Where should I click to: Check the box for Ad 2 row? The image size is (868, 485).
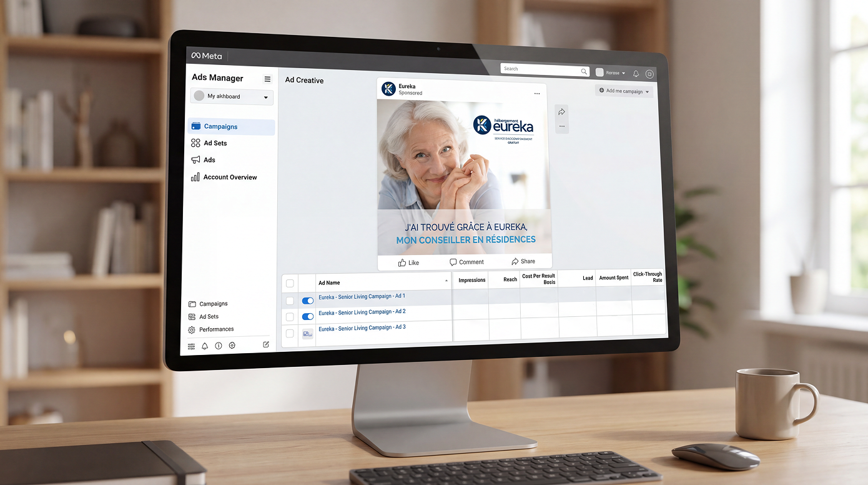[x=290, y=317]
